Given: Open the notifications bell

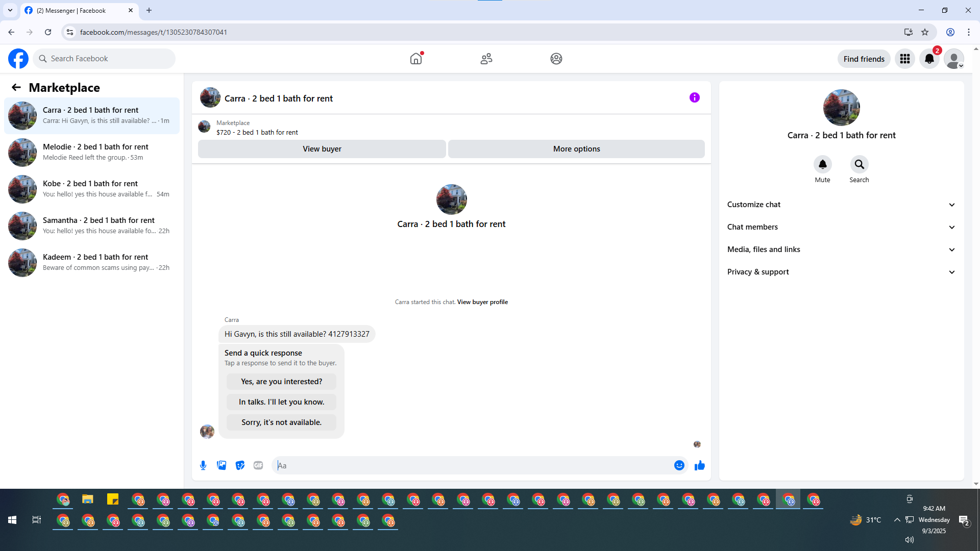Looking at the screenshot, I should point(929,59).
